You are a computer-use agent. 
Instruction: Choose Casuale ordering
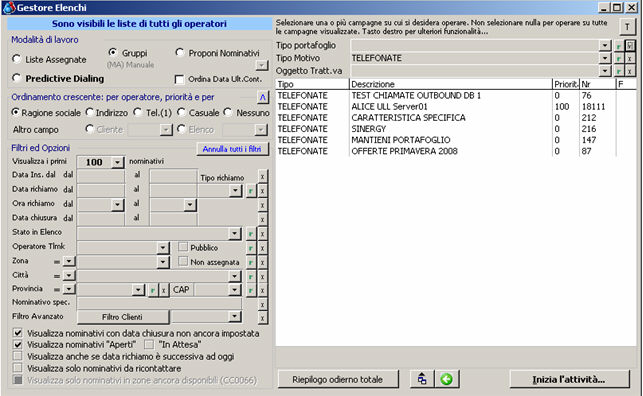(181, 112)
